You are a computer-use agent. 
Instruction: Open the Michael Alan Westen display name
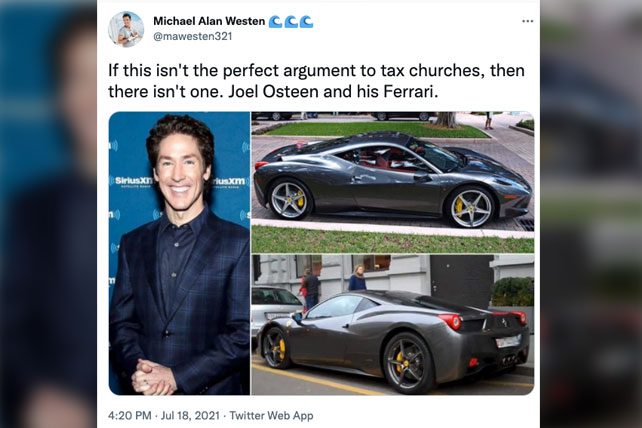[209, 21]
